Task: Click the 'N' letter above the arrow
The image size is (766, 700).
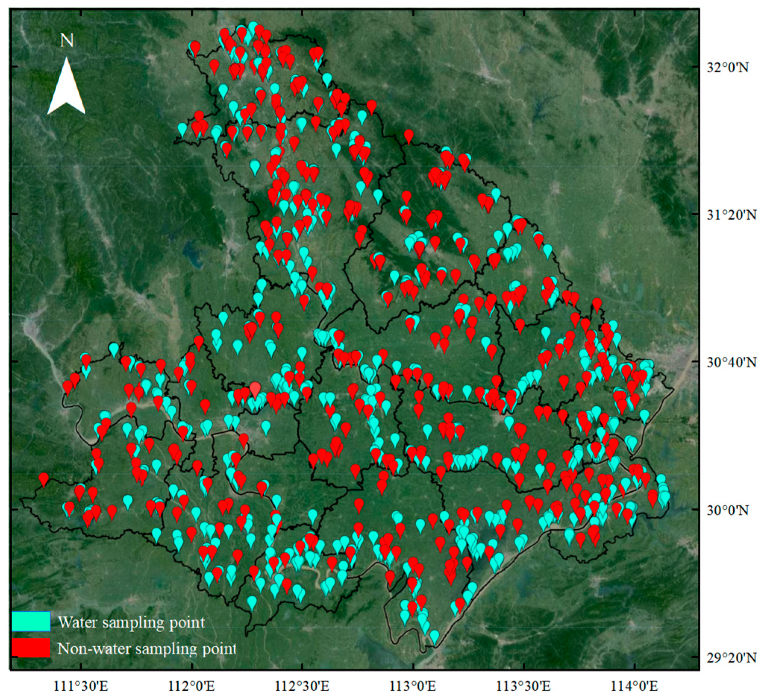Action: pyautogui.click(x=67, y=41)
